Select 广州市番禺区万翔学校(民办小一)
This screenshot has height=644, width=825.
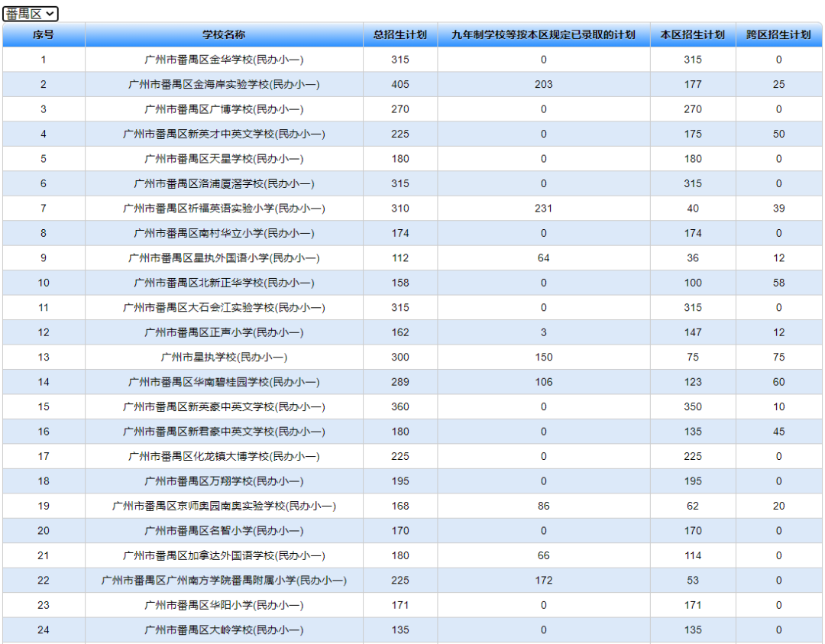point(224,481)
